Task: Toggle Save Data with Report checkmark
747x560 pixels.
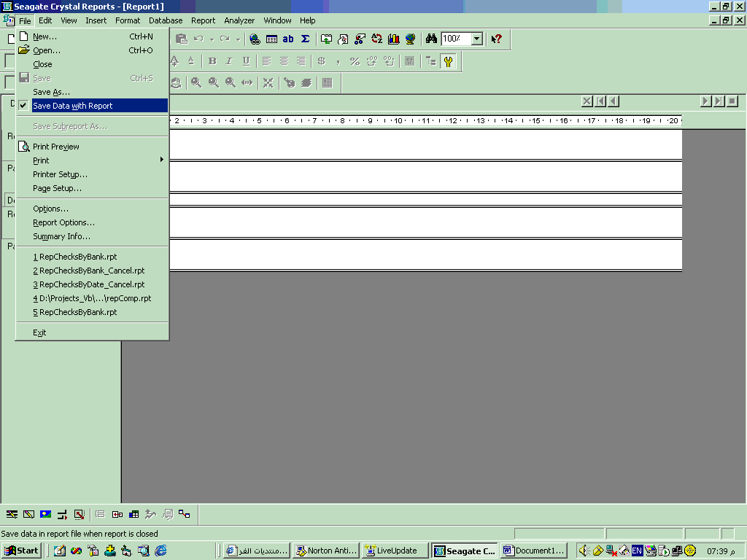Action: click(93, 106)
